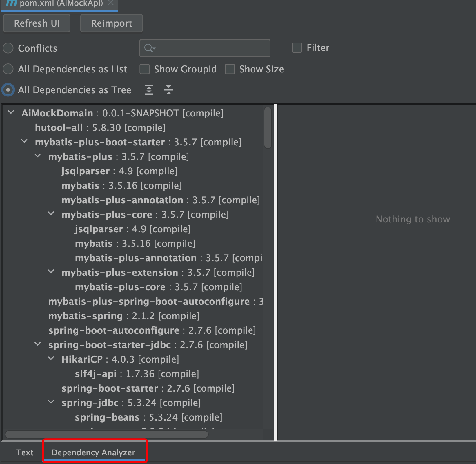476x464 pixels.
Task: Select mybatis-plus-annotation under mybatis-plus-core
Action: tap(168, 258)
